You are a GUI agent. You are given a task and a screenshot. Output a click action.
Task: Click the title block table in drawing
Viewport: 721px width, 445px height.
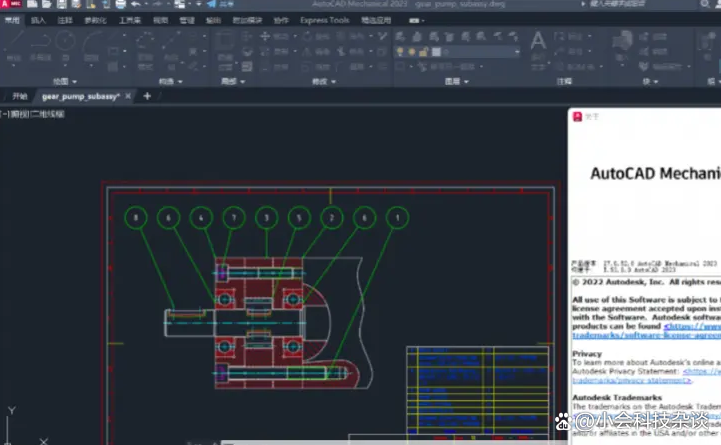pos(478,390)
